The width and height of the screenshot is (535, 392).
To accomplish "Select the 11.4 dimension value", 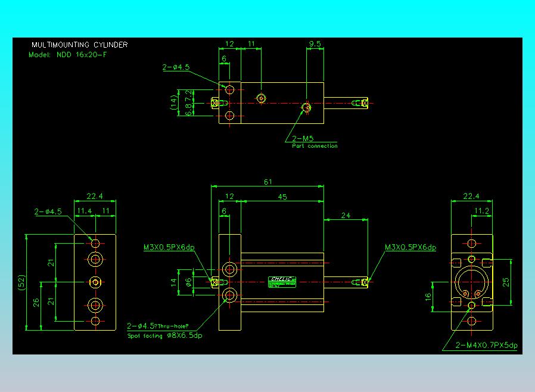I will (x=84, y=211).
